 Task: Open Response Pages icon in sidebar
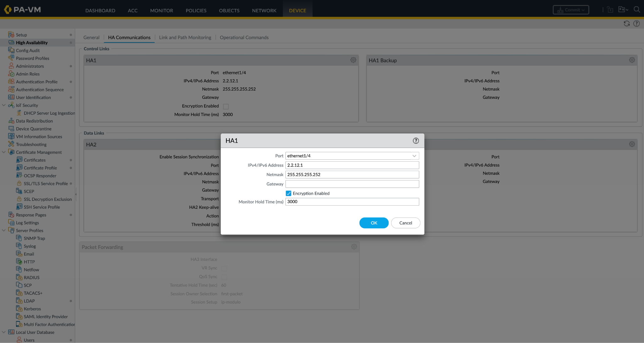coord(11,215)
